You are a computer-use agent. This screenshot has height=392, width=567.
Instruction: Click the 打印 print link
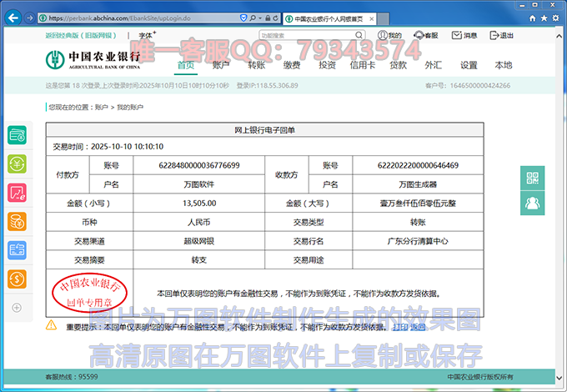pos(400,327)
